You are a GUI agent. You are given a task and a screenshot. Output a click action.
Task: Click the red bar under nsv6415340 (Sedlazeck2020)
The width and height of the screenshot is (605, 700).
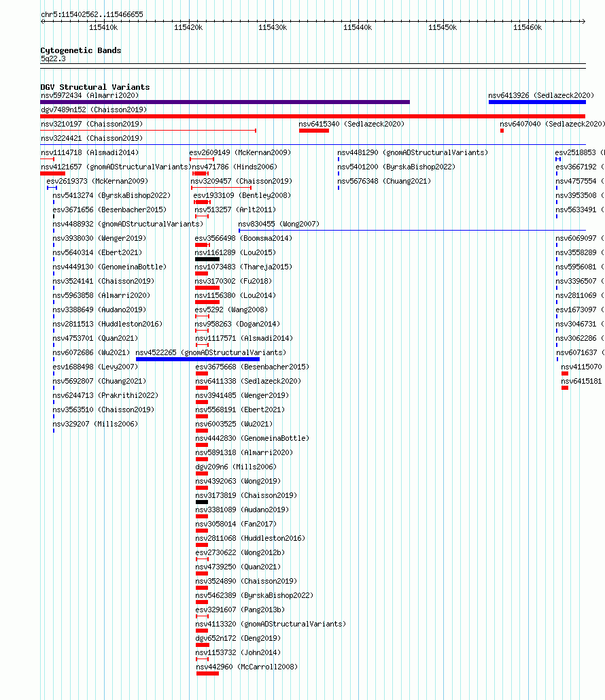(x=314, y=131)
